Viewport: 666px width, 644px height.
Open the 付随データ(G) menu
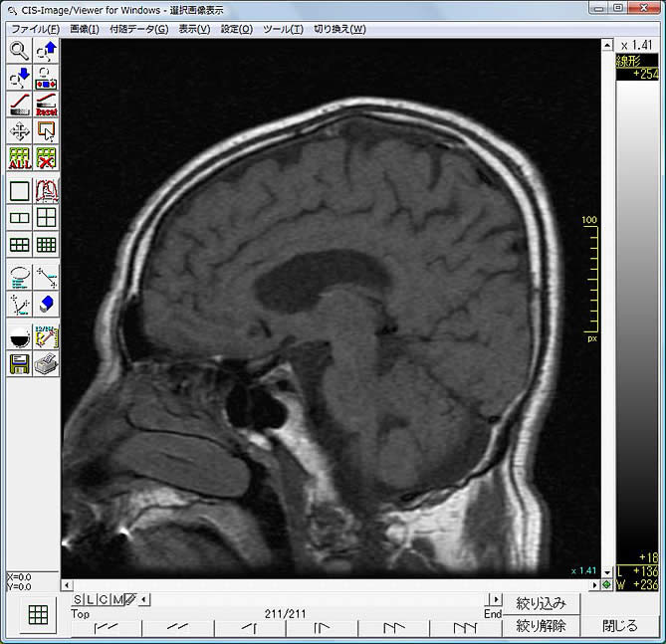pyautogui.click(x=139, y=29)
